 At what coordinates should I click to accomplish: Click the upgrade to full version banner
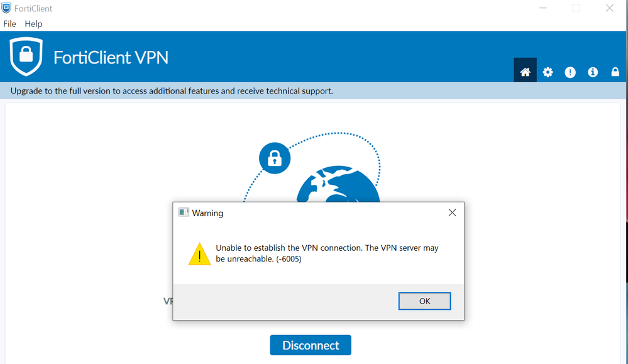(172, 91)
